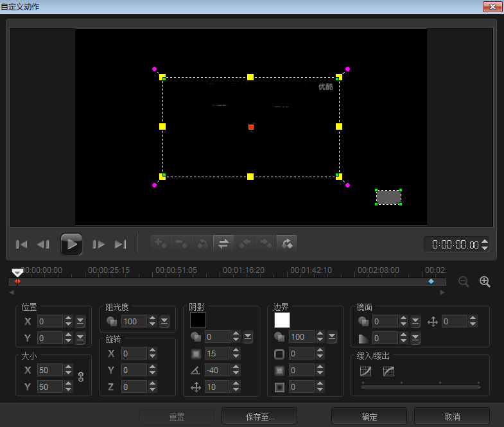Click the move keyframe left icon
This screenshot has height=427, width=504.
245,244
